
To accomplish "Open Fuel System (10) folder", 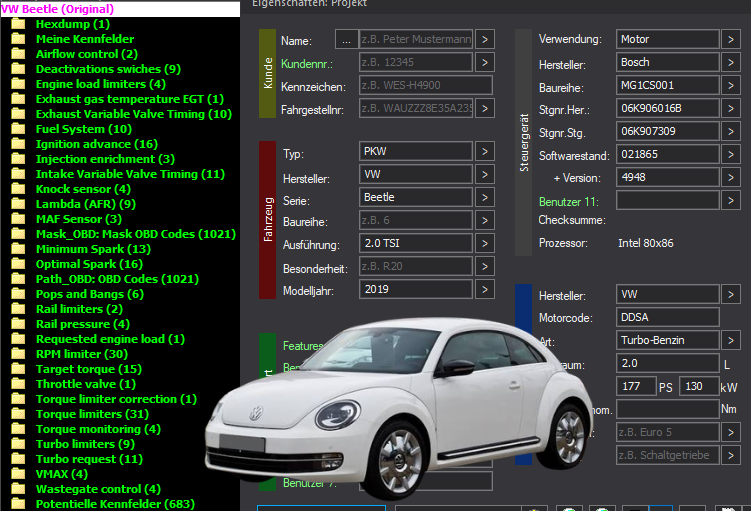I will coord(84,129).
